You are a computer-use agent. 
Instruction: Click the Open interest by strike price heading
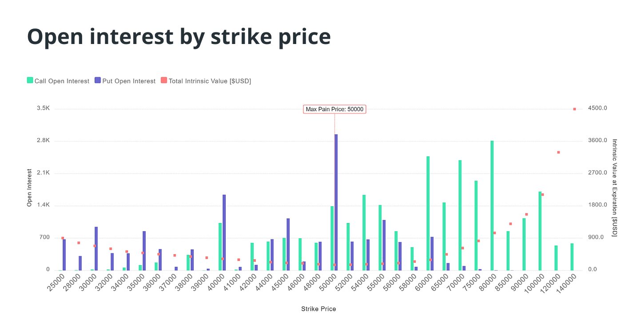pos(179,36)
